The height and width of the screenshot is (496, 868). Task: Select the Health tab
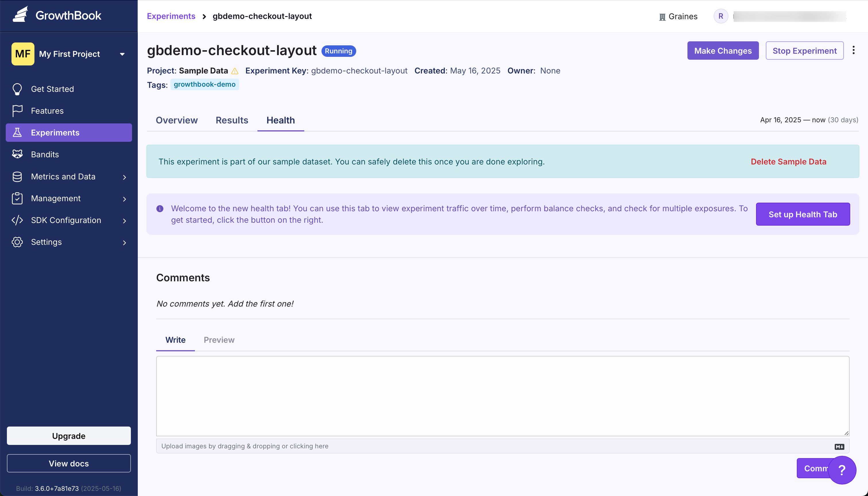pyautogui.click(x=280, y=120)
